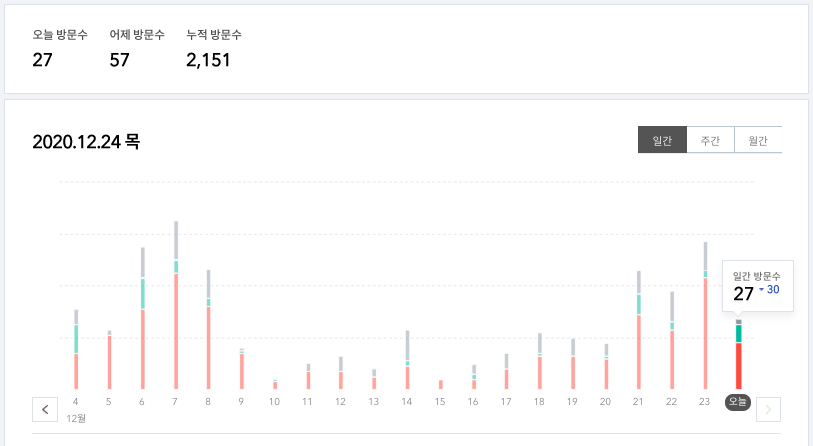Click the axis label 13

coord(373,401)
